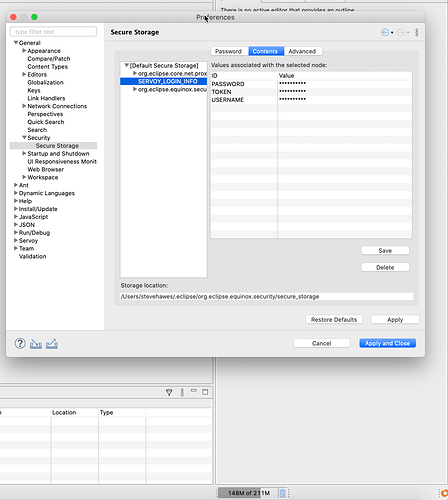Click the type filter text field

click(x=53, y=32)
